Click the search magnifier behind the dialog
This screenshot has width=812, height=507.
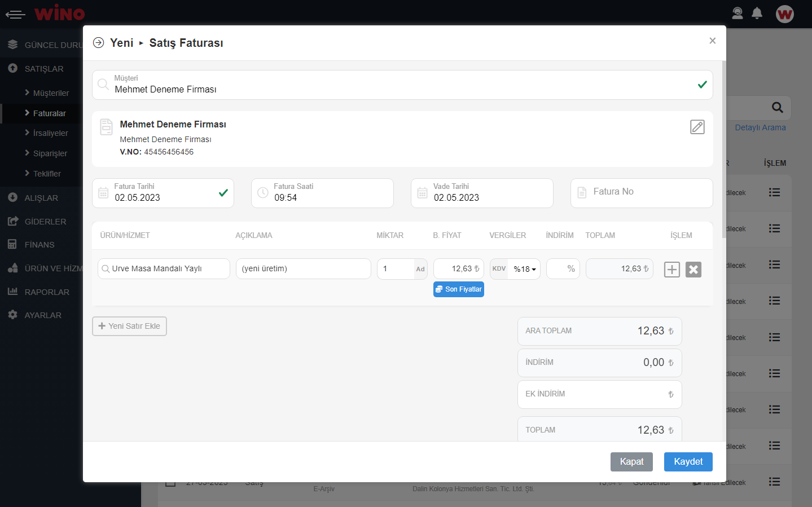(777, 107)
